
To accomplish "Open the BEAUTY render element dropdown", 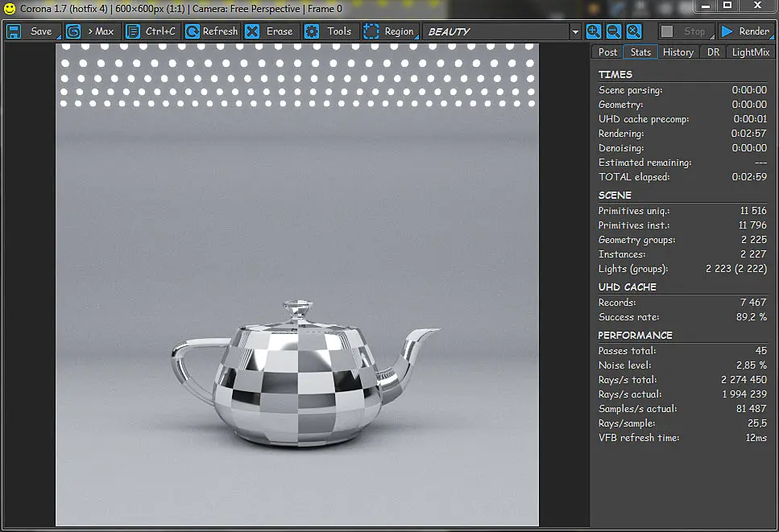I will [x=497, y=31].
